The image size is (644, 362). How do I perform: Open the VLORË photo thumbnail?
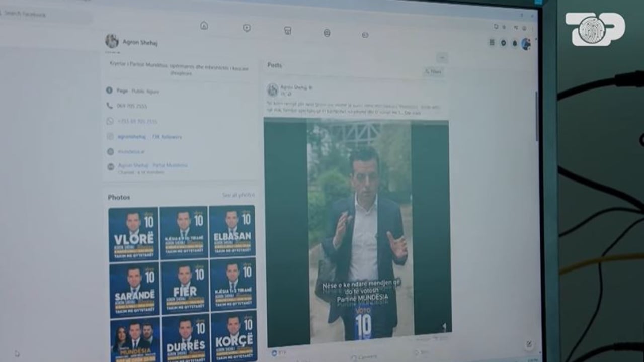(x=133, y=234)
